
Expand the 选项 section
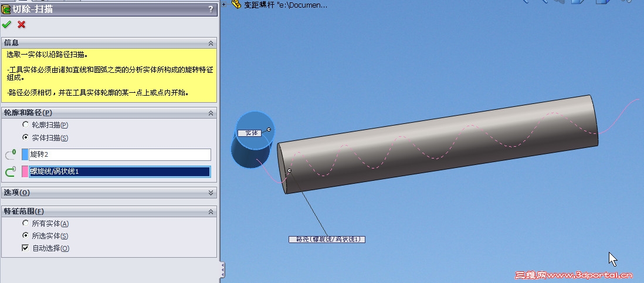(211, 193)
